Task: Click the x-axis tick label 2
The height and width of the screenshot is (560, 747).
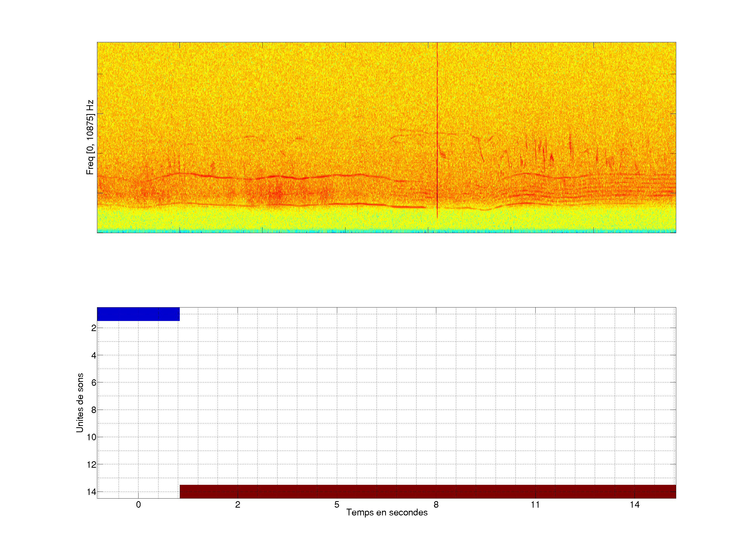Action: (x=238, y=505)
